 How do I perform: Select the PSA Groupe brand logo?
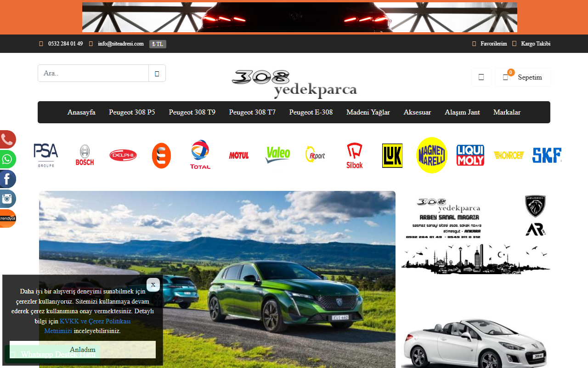(46, 155)
